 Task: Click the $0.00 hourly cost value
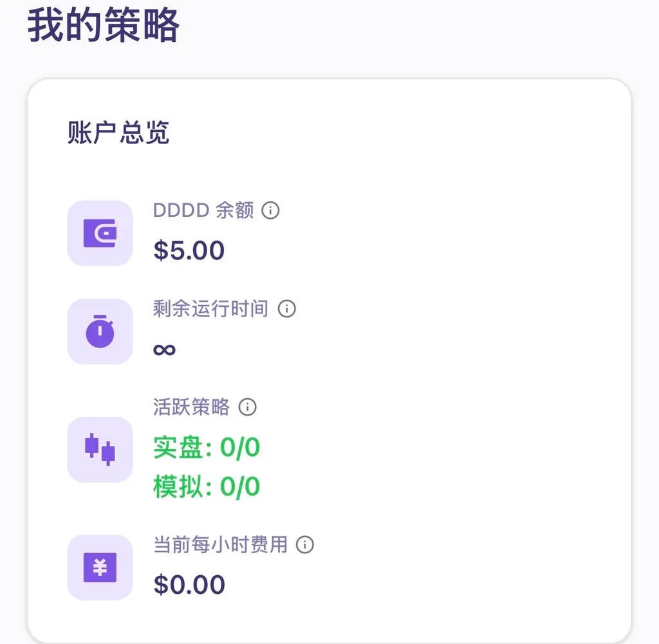[188, 584]
